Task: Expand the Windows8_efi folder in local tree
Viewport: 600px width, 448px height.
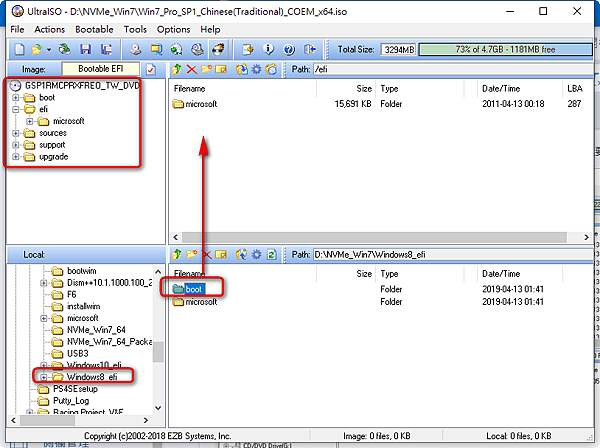Action: (x=44, y=377)
